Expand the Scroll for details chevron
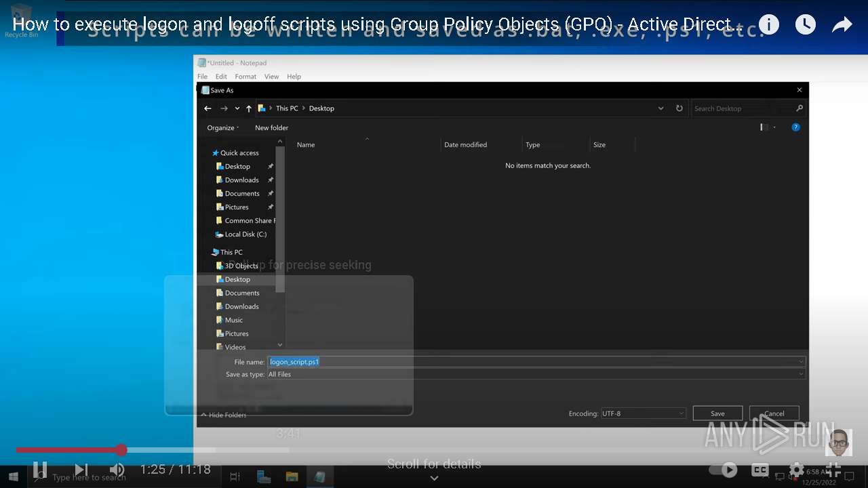 click(434, 478)
